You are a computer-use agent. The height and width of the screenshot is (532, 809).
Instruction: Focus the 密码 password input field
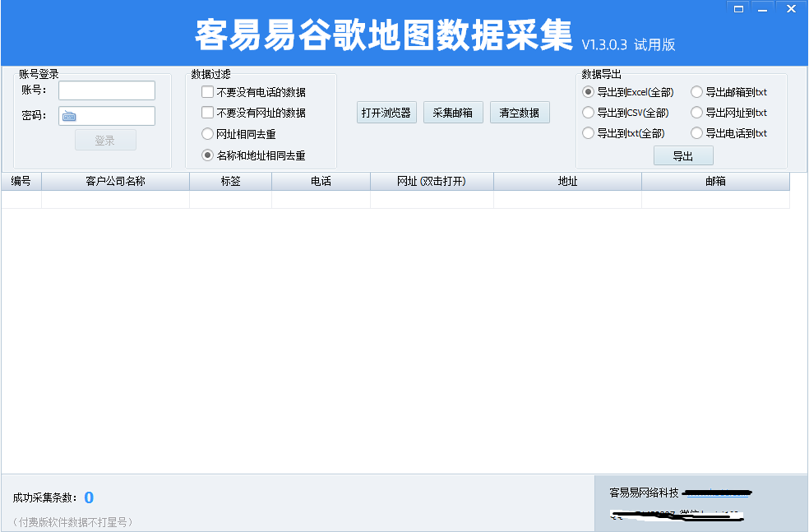107,116
